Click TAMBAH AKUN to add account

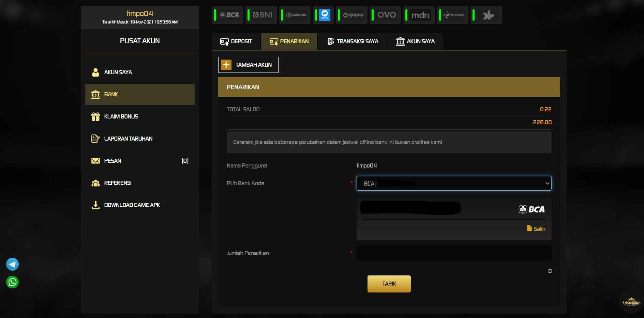tap(248, 65)
